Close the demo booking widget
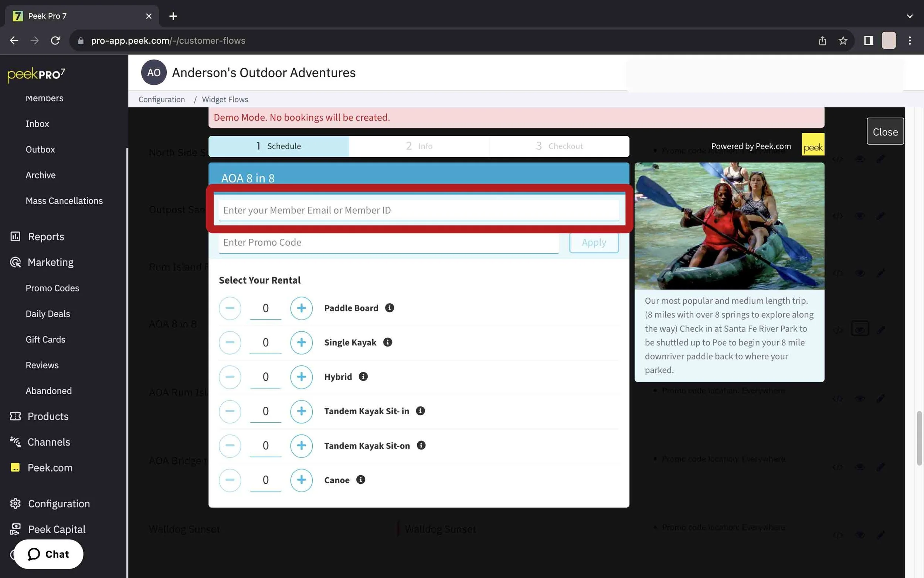The width and height of the screenshot is (924, 578). pos(885,132)
